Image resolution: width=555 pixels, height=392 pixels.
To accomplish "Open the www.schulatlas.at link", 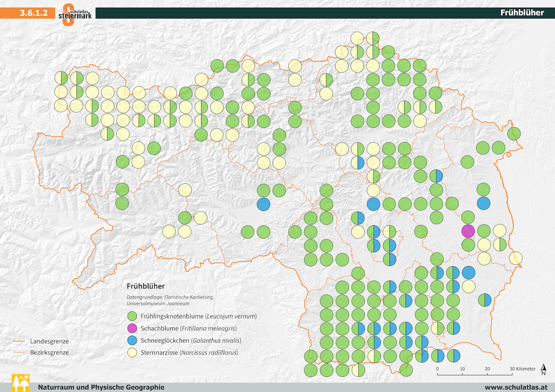I will pos(514,387).
